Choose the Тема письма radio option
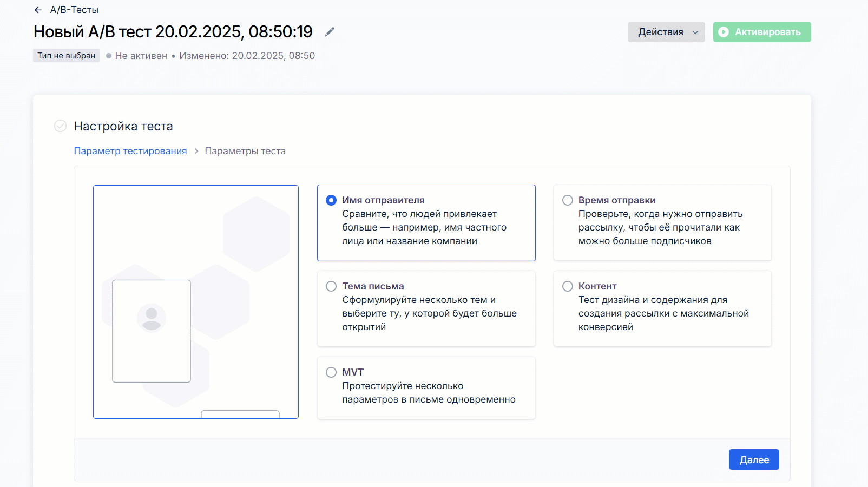Viewport: 868px width, 487px height. (x=331, y=286)
